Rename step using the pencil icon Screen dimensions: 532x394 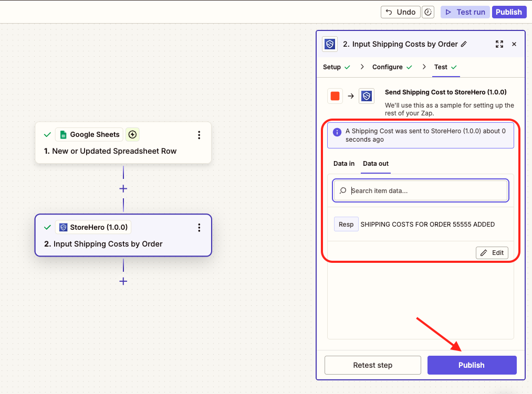click(464, 44)
